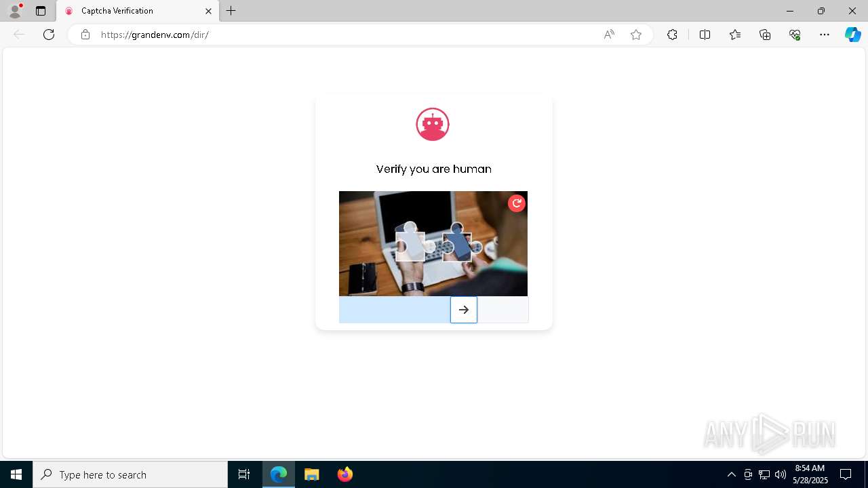Click the "Verify you are human" text
This screenshot has width=868, height=488.
[x=434, y=169]
